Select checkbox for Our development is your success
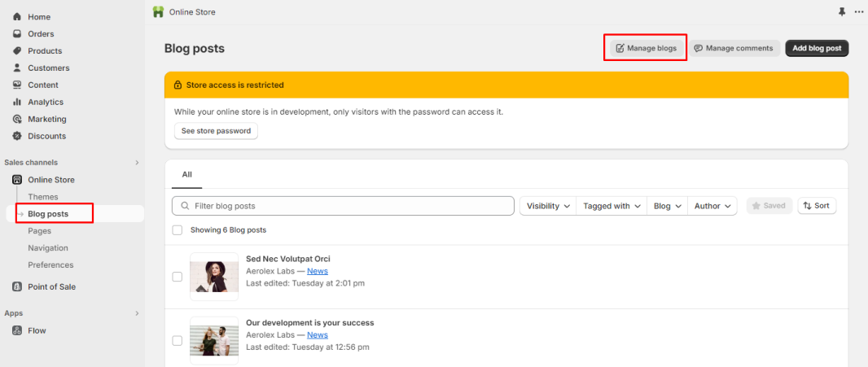 click(x=178, y=341)
